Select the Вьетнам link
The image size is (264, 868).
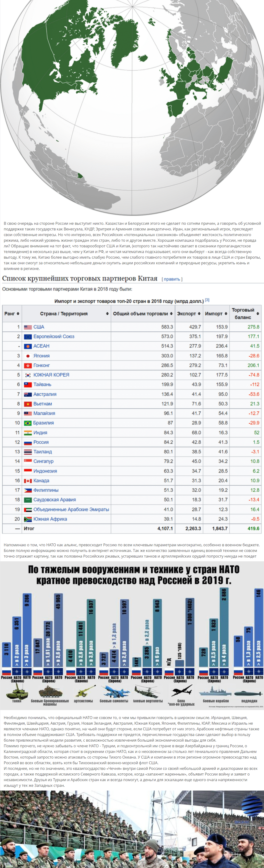42,404
